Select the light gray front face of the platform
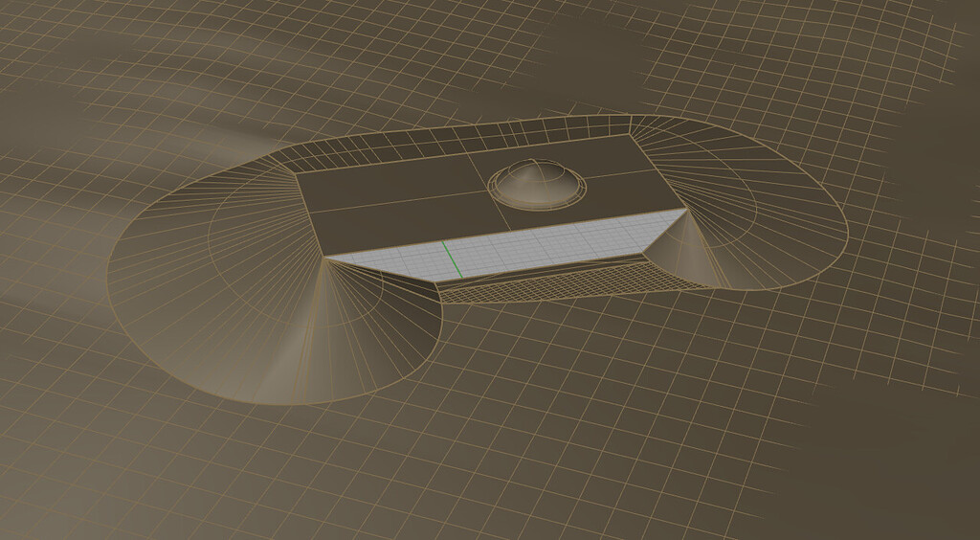The height and width of the screenshot is (540, 980). tap(506, 245)
